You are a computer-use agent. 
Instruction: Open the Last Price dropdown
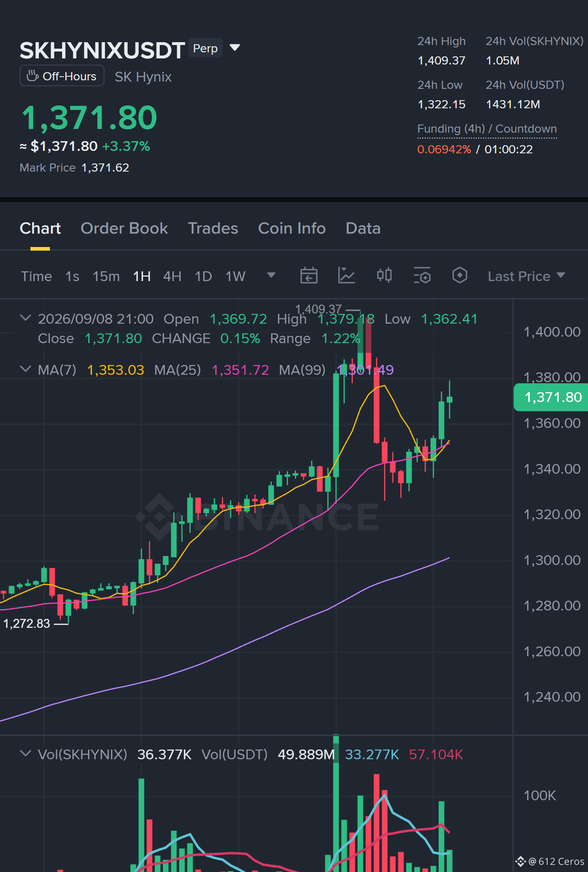(526, 276)
